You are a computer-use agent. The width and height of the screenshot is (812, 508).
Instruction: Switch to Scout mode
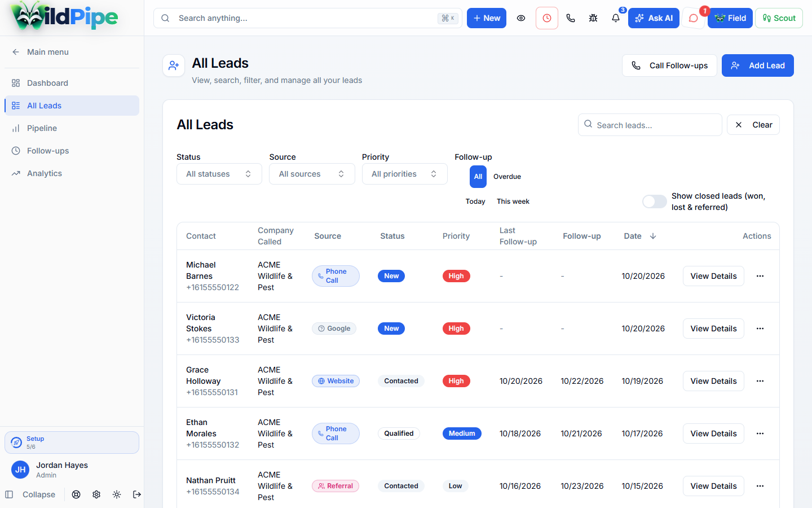tap(779, 18)
